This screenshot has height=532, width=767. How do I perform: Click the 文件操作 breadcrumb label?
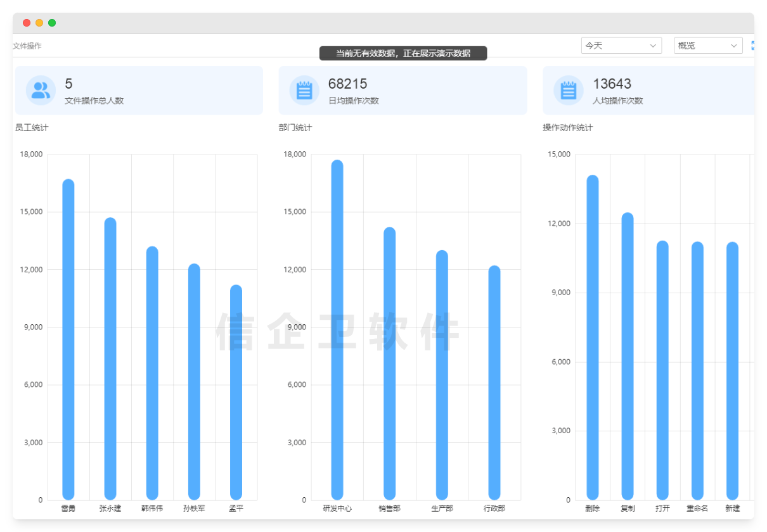[27, 46]
